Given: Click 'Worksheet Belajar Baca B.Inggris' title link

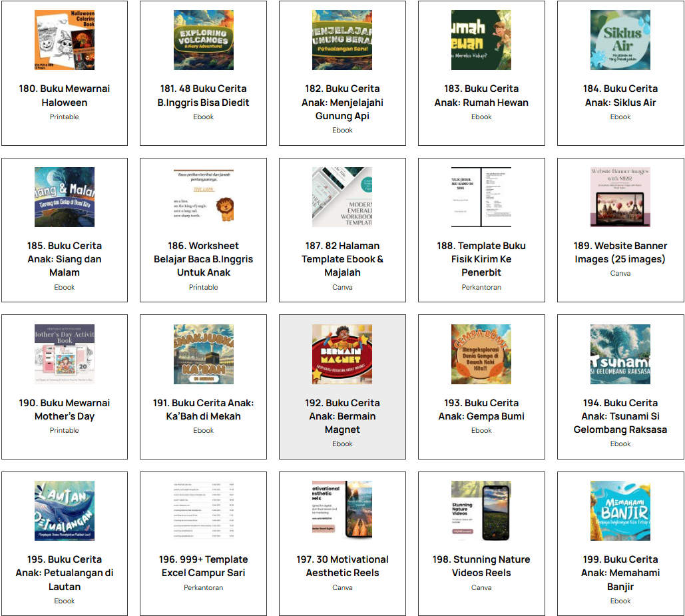Looking at the screenshot, I should point(203,259).
